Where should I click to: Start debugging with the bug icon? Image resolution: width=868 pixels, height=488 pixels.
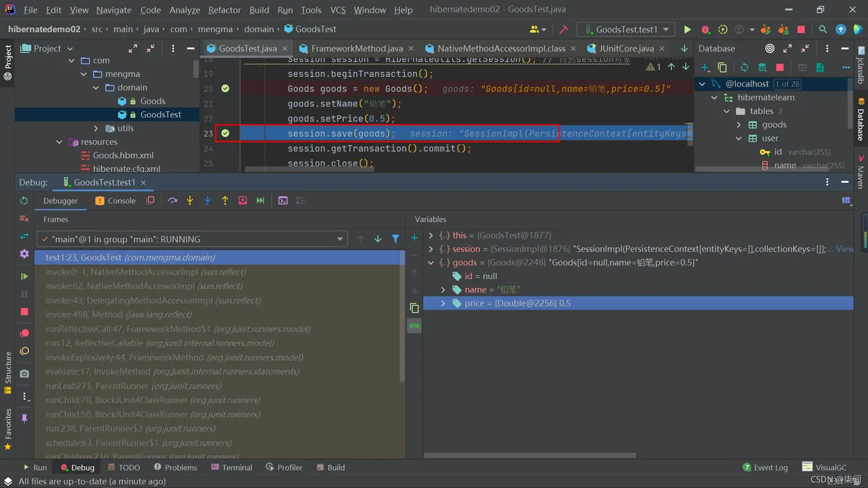(x=705, y=29)
